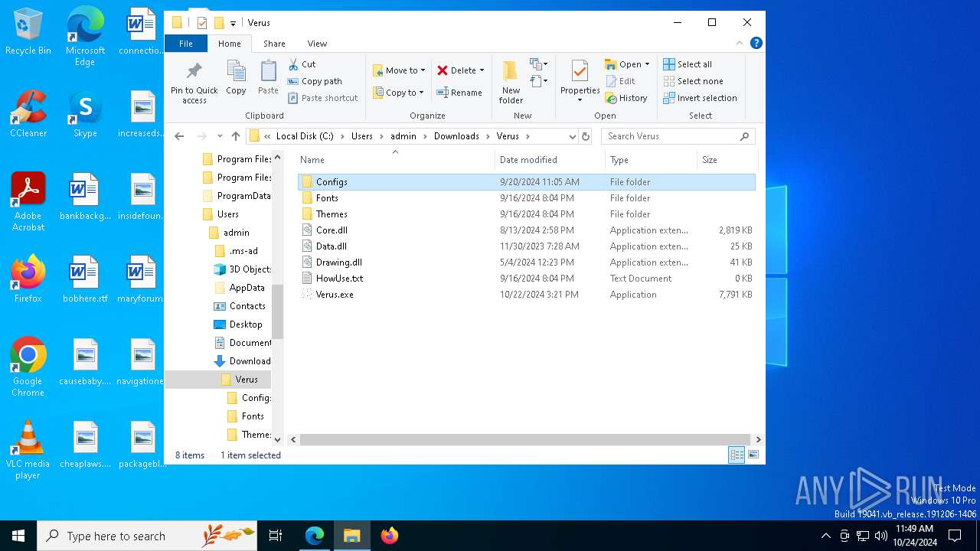The width and height of the screenshot is (980, 551).
Task: Expand the address bar history dropdown
Action: click(x=572, y=136)
